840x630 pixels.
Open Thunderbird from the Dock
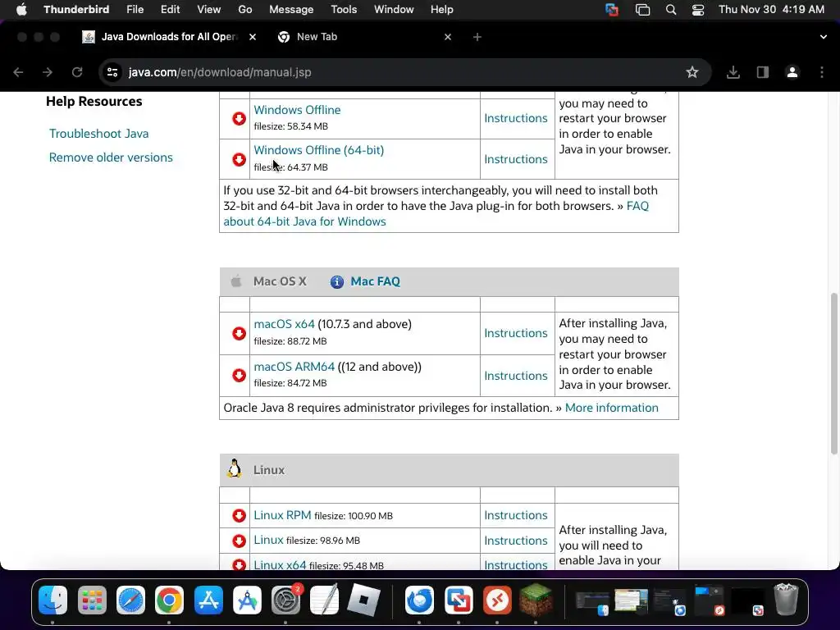[x=419, y=600]
